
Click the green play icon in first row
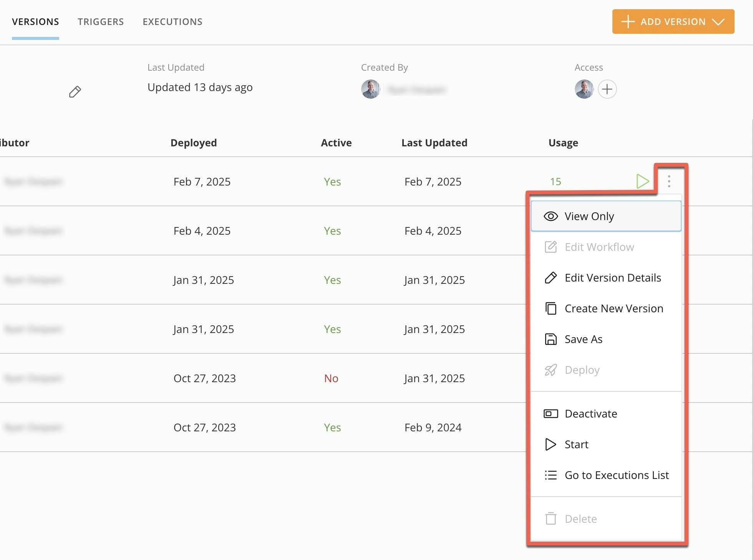642,181
